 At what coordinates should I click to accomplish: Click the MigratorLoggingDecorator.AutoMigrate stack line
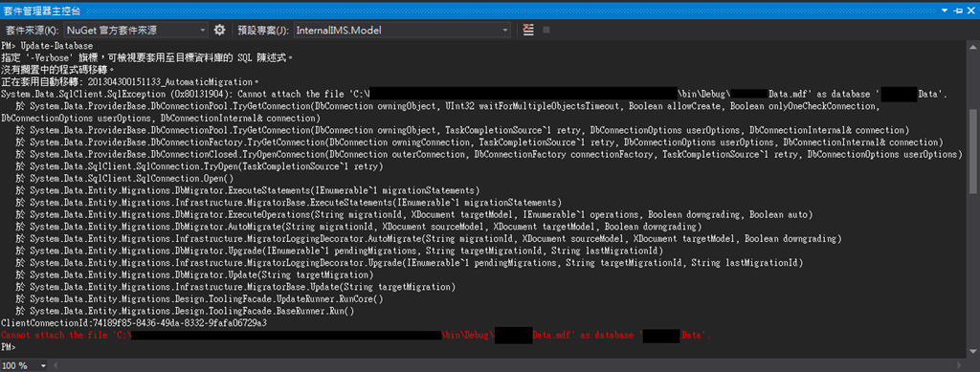pyautogui.click(x=429, y=238)
